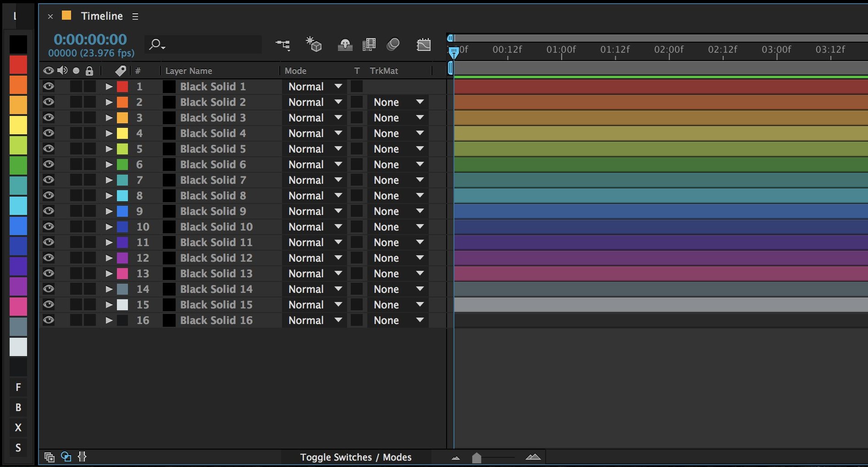868x467 pixels.
Task: Open the Timeline panel menu
Action: (135, 16)
